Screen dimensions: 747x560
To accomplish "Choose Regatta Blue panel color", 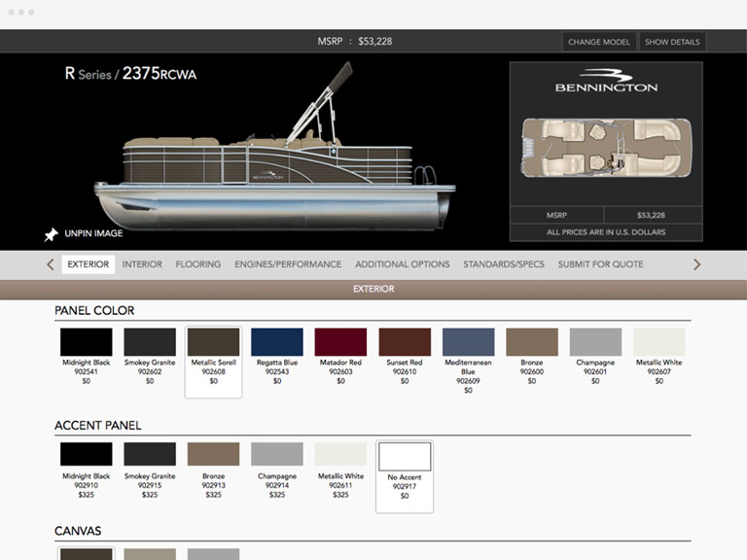I will coord(277,342).
